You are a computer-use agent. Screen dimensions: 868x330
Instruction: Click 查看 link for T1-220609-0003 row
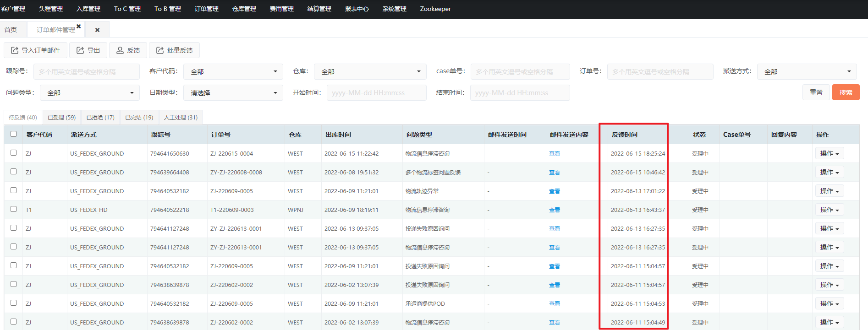pyautogui.click(x=555, y=210)
